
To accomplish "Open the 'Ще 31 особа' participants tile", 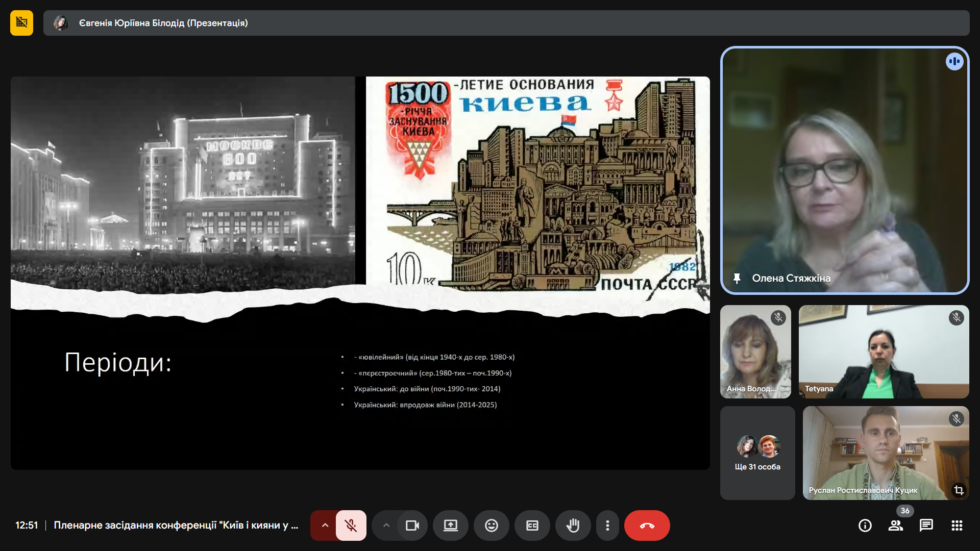I will pos(757,453).
